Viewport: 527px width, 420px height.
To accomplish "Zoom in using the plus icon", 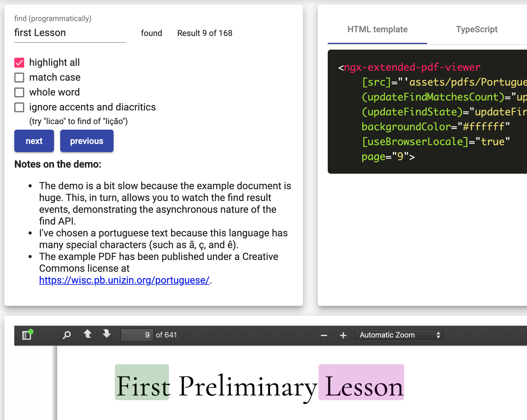I will coord(343,335).
